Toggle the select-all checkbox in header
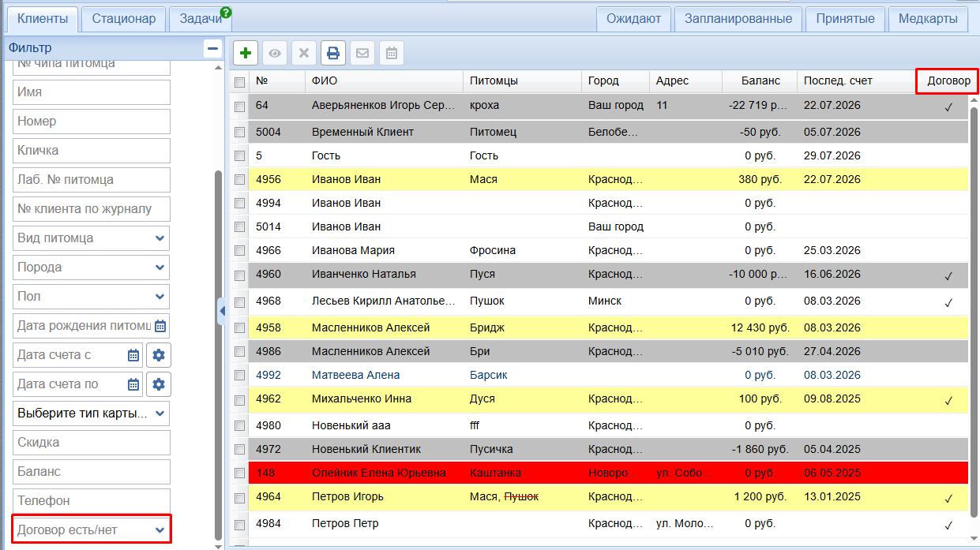This screenshot has height=550, width=980. (240, 81)
